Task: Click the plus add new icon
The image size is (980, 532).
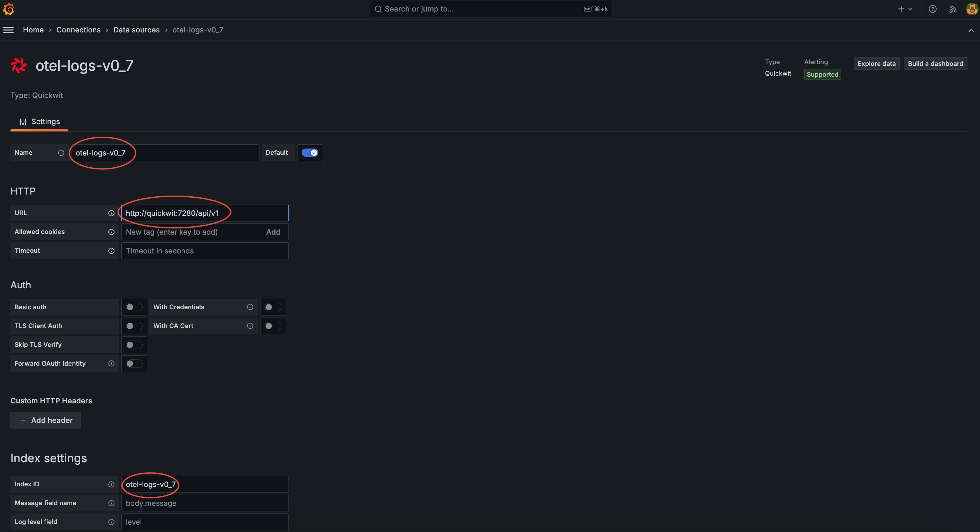Action: click(x=901, y=9)
